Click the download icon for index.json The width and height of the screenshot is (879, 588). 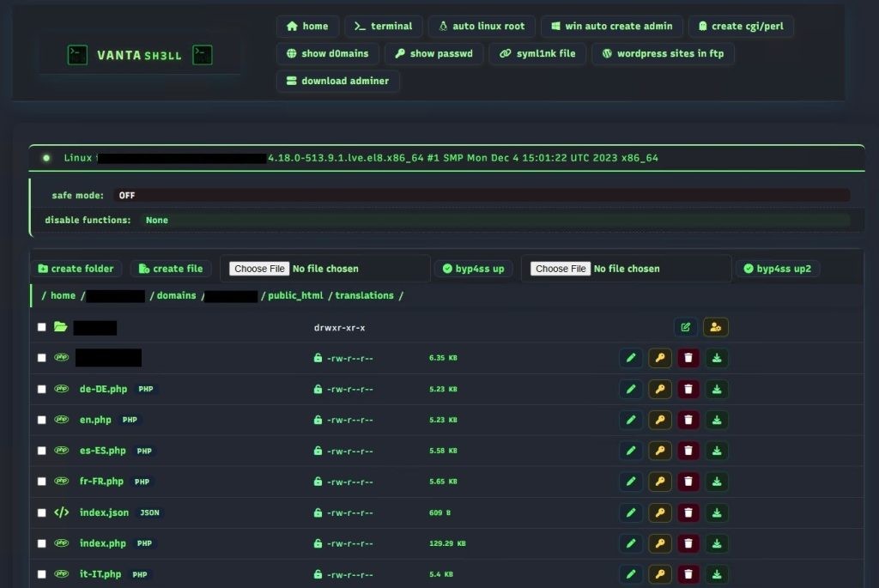[718, 512]
